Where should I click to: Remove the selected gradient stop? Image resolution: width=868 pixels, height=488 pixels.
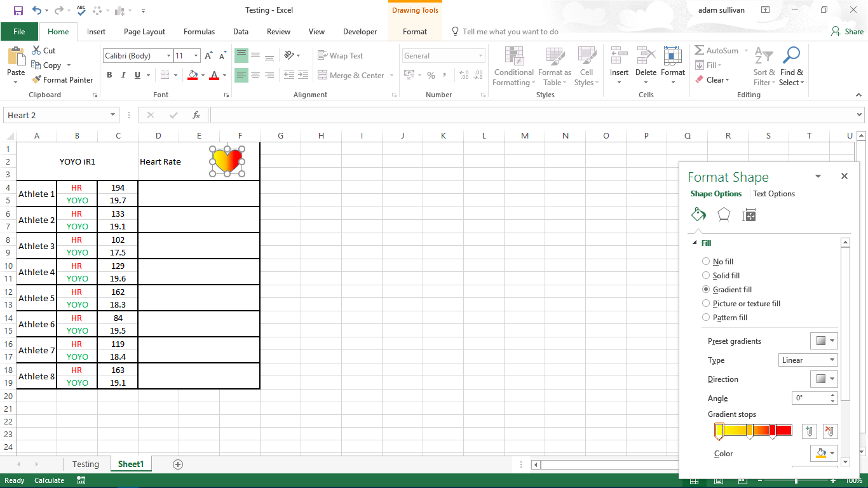830,431
